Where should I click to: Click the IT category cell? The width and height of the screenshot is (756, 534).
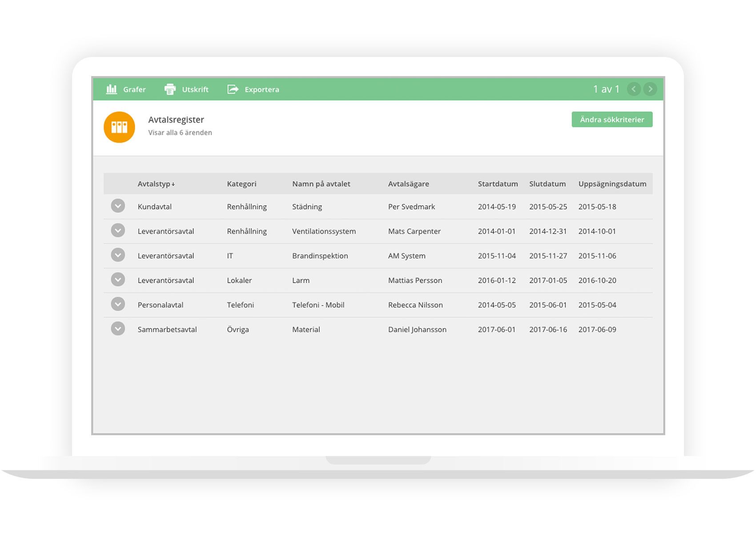tap(230, 255)
